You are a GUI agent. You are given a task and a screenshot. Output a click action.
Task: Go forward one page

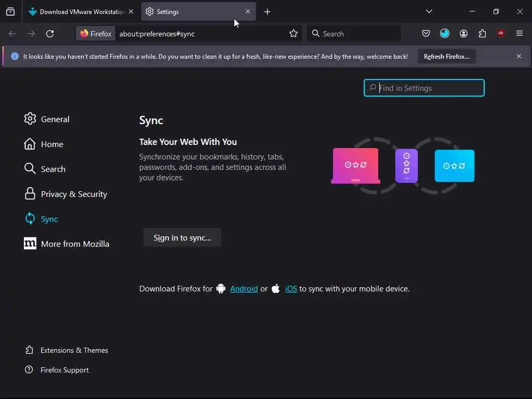pyautogui.click(x=31, y=34)
